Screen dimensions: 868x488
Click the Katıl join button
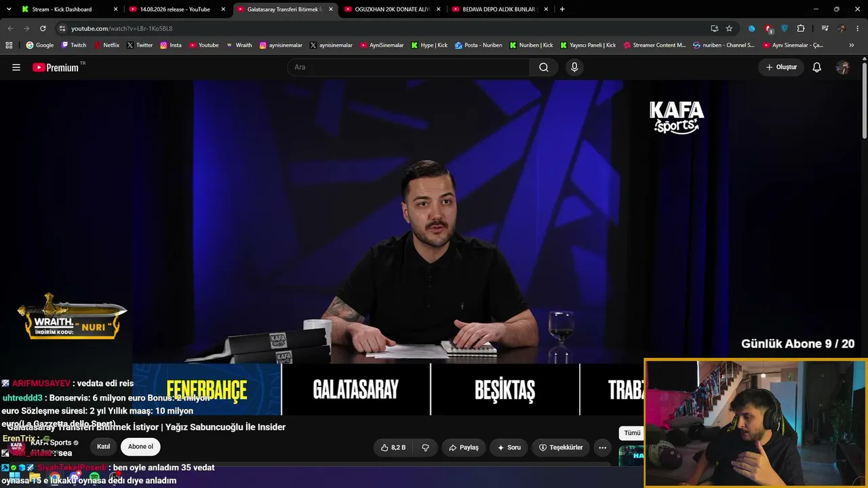tap(103, 447)
